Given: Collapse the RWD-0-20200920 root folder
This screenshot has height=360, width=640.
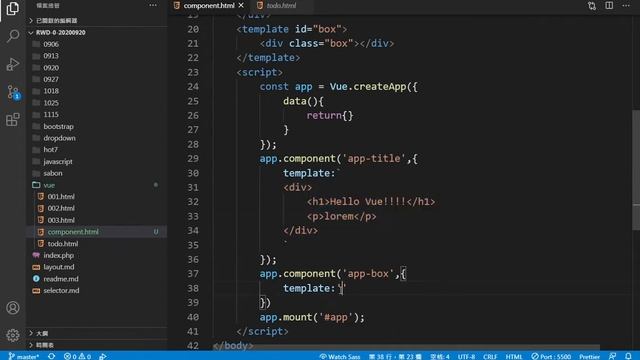Looking at the screenshot, I should [97, 32].
